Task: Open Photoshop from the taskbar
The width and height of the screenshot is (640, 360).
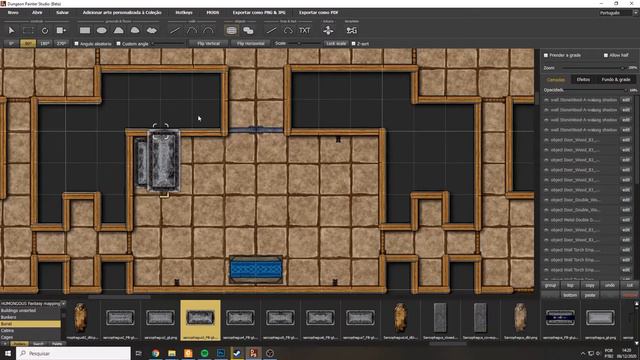Action: [221, 353]
